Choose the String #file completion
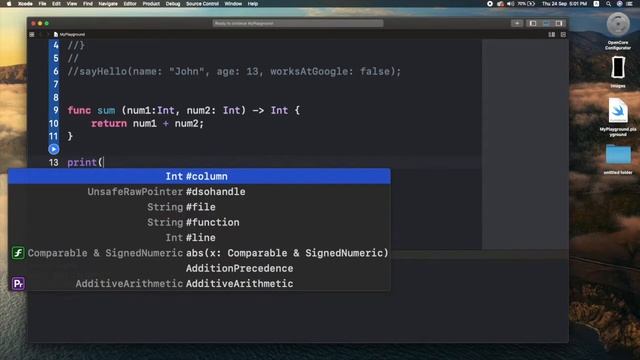640x360 pixels. [x=199, y=207]
